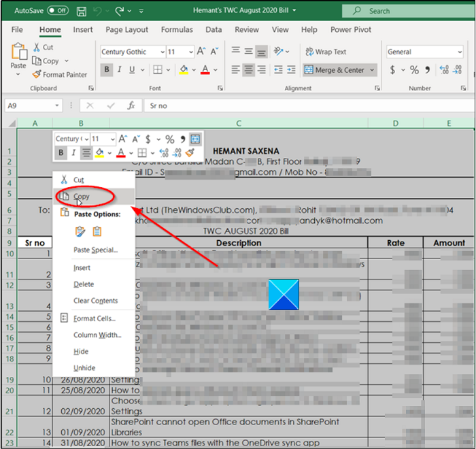Click the yellow Fill Color button in ribbon

click(184, 70)
